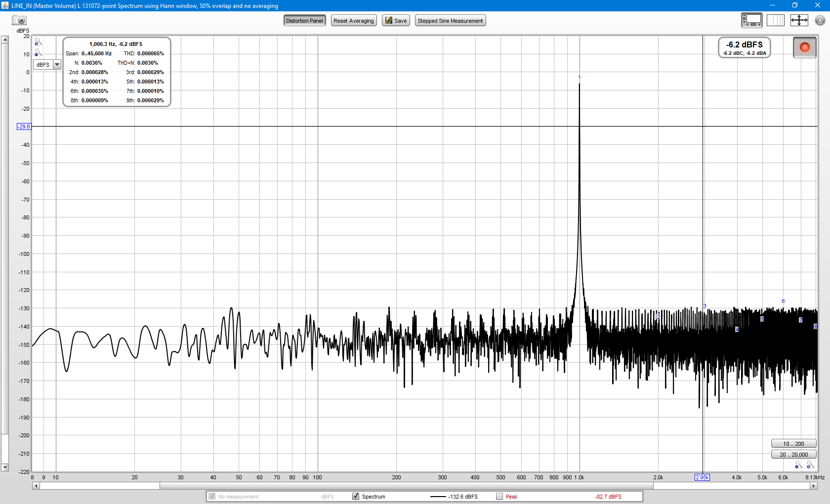Click the vertical scrollbar up arrow
830x504 pixels.
(x=5, y=40)
